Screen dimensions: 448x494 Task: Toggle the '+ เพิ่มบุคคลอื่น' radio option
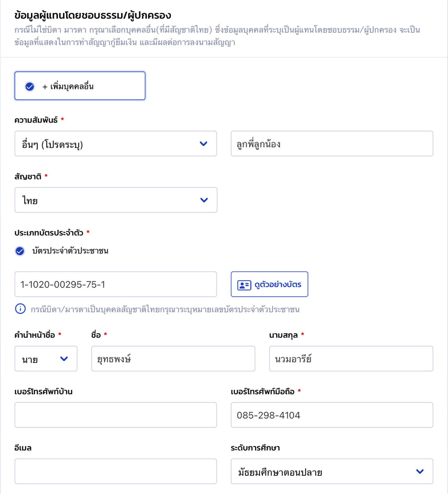(30, 86)
